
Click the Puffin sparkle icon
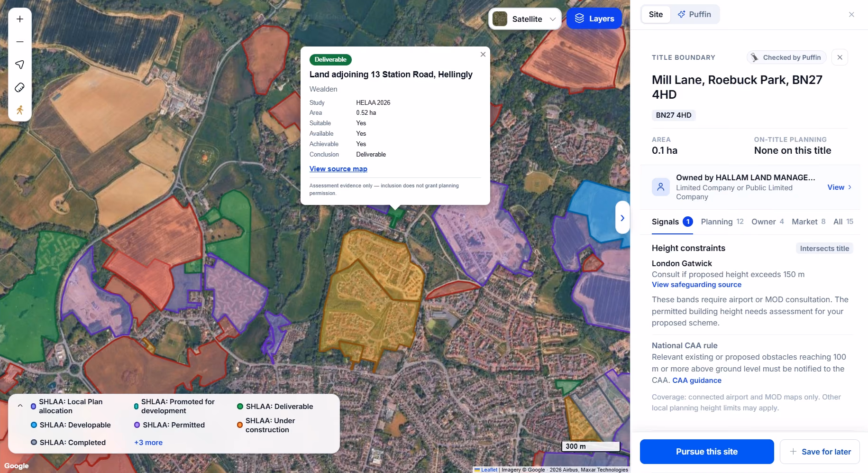point(682,14)
